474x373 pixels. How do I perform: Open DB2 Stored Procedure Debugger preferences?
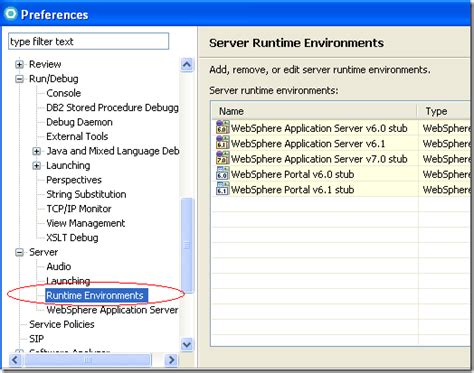(x=112, y=108)
